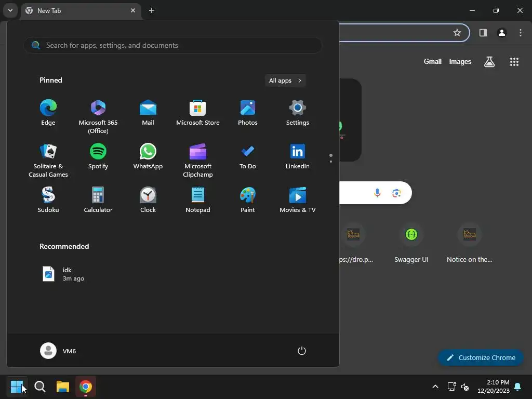Launch Sudoku game
This screenshot has height=399, width=532.
click(x=48, y=200)
